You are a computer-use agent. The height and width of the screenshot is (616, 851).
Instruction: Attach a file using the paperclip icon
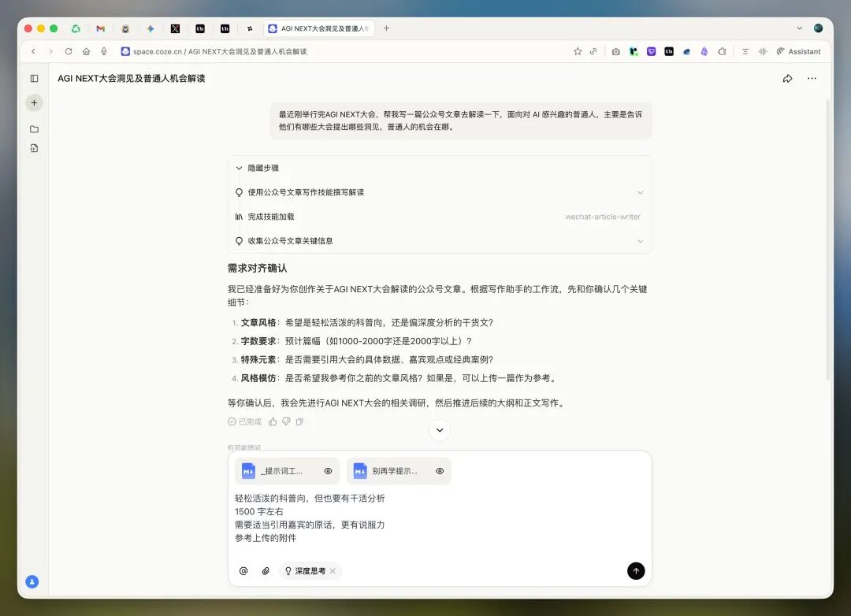click(266, 571)
